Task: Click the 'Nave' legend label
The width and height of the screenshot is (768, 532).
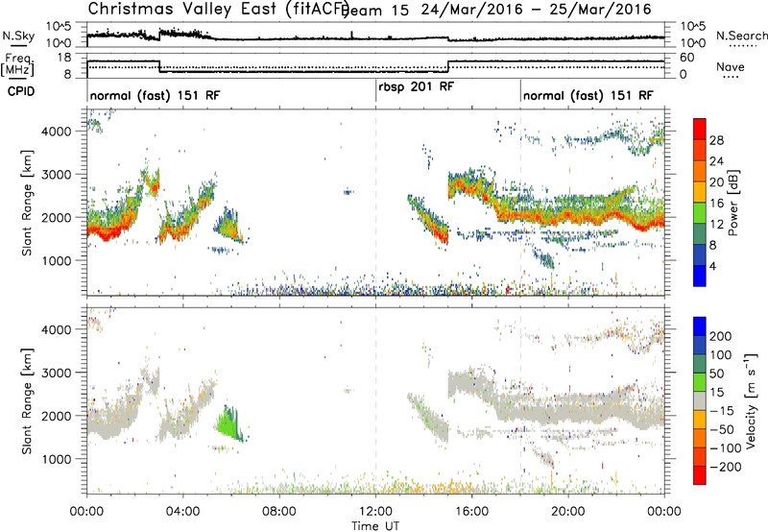Action: [x=731, y=66]
